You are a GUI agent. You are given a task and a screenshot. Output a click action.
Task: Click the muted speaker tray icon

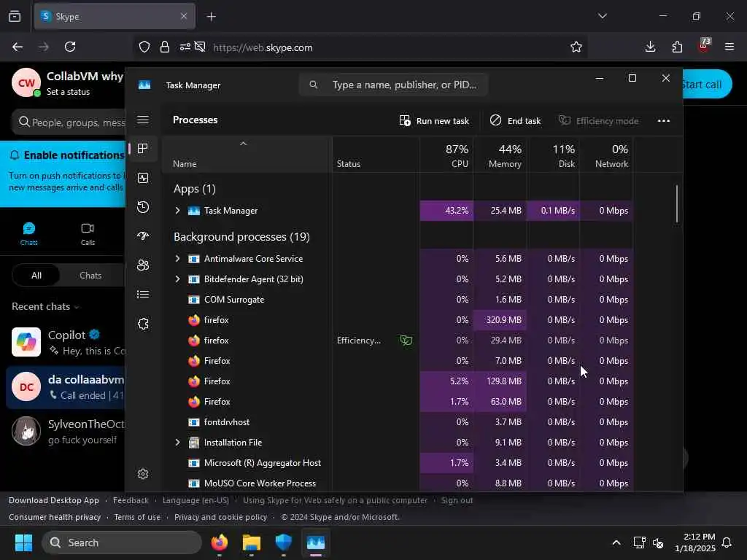[x=658, y=542]
